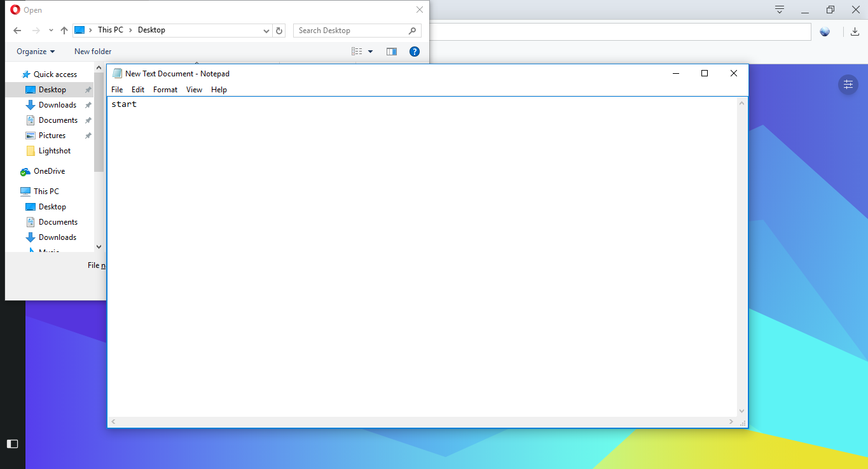Viewport: 868px width, 469px height.
Task: Click the Notepad text area vertical scrollbar
Action: pos(741,255)
